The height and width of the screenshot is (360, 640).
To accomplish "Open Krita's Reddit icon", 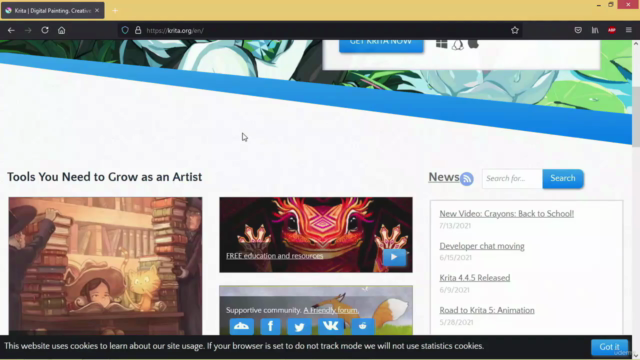I will coord(362,326).
